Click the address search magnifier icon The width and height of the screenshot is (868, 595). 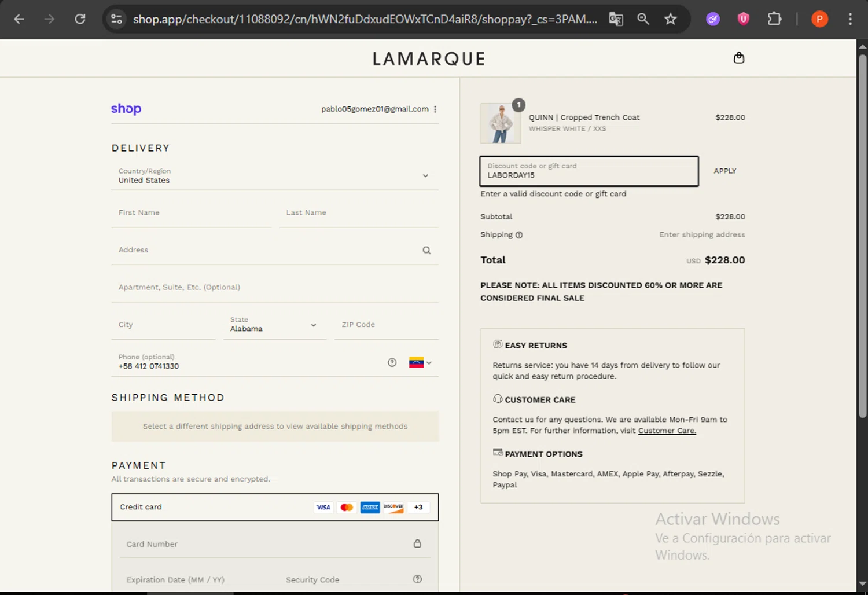(426, 251)
